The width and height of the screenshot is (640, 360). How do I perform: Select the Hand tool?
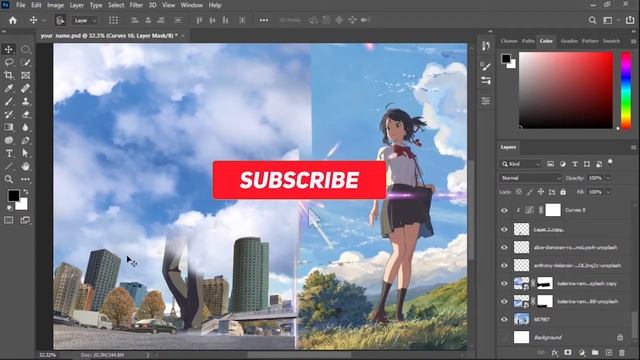point(25,166)
